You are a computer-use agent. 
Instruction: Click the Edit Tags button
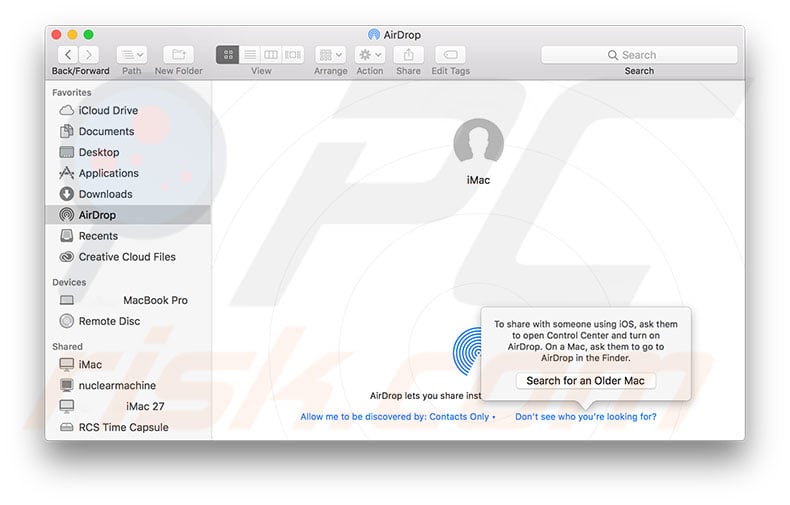pos(450,54)
